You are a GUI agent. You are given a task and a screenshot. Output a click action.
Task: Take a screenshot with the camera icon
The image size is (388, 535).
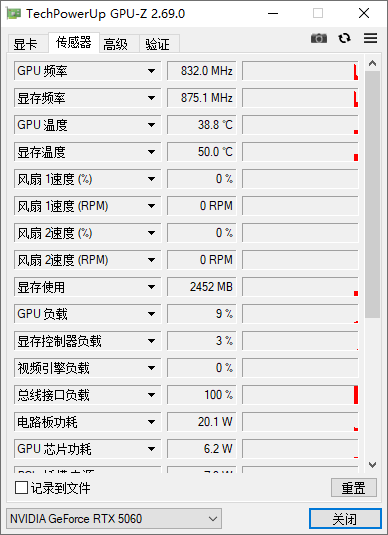(319, 38)
